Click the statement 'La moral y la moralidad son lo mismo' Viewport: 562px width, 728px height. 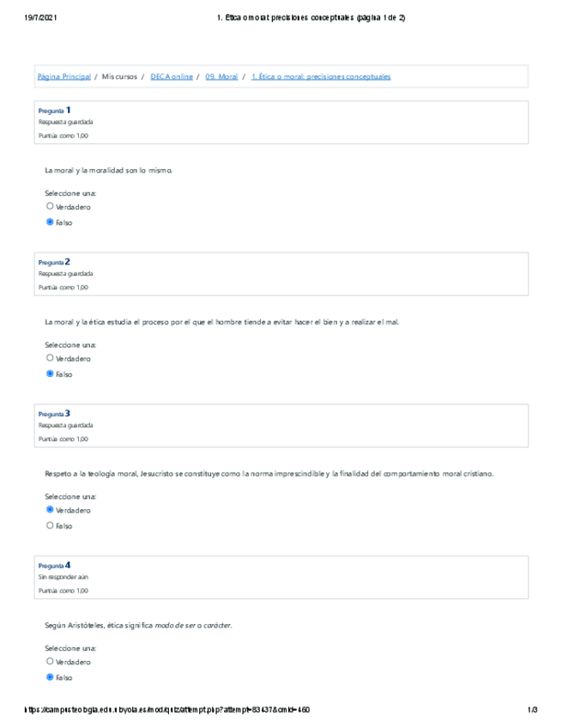point(108,171)
